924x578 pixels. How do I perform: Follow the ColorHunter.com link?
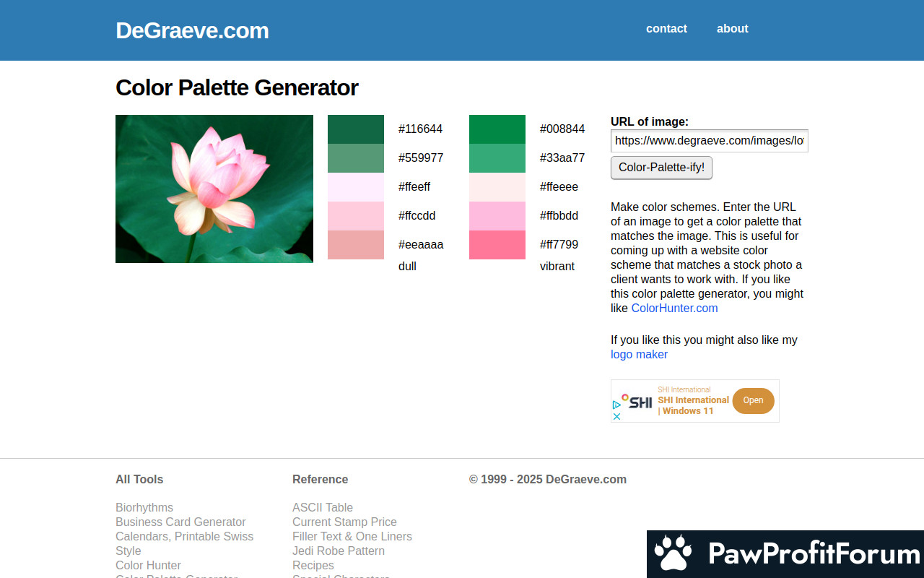[x=674, y=309]
